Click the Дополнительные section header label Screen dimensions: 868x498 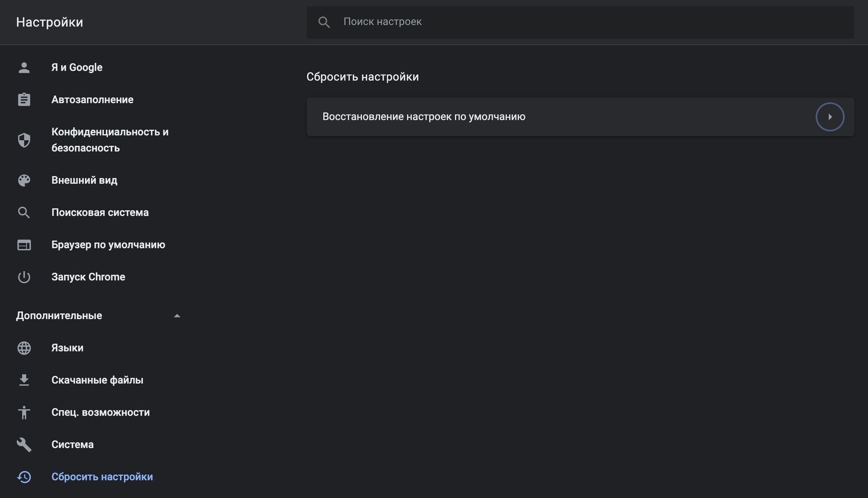click(x=59, y=316)
